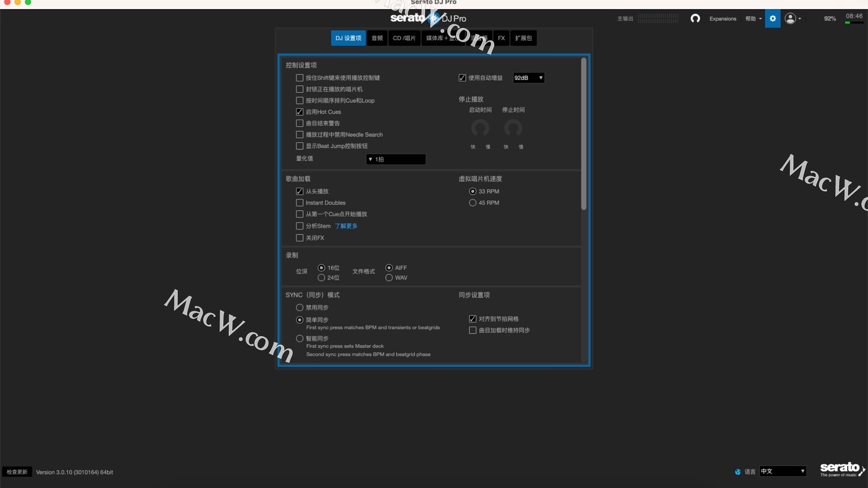Select 禁用同步 sync mode
Screen dimensions: 868x488
point(299,307)
